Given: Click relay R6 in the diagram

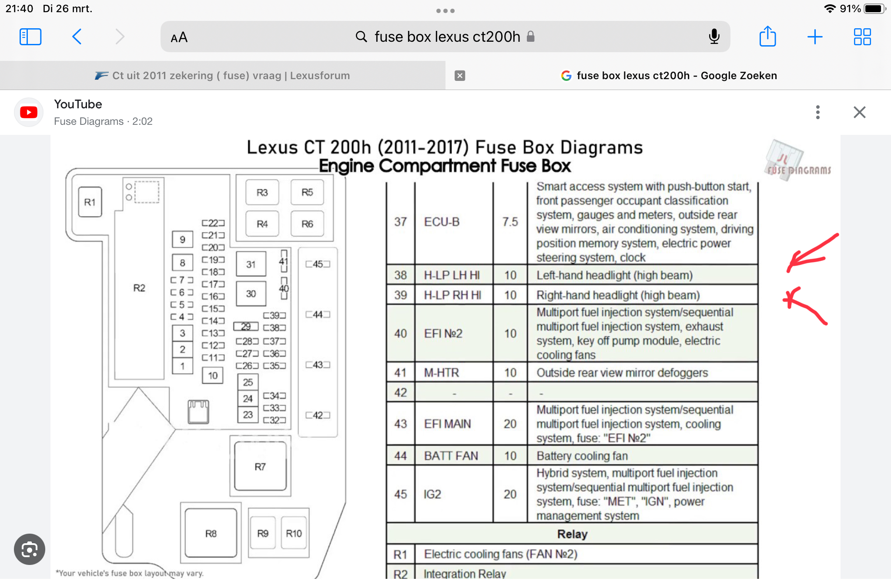Looking at the screenshot, I should [307, 224].
